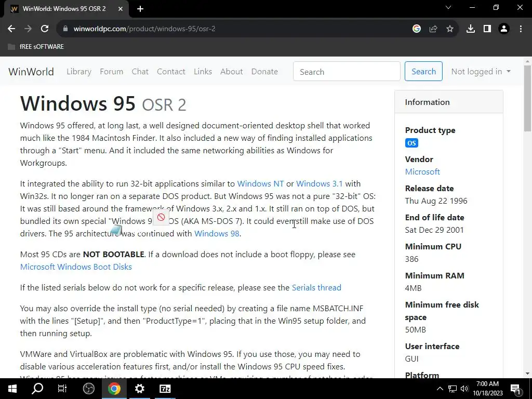This screenshot has width=532, height=399.
Task: Show hidden system tray icons
Action: (x=440, y=389)
